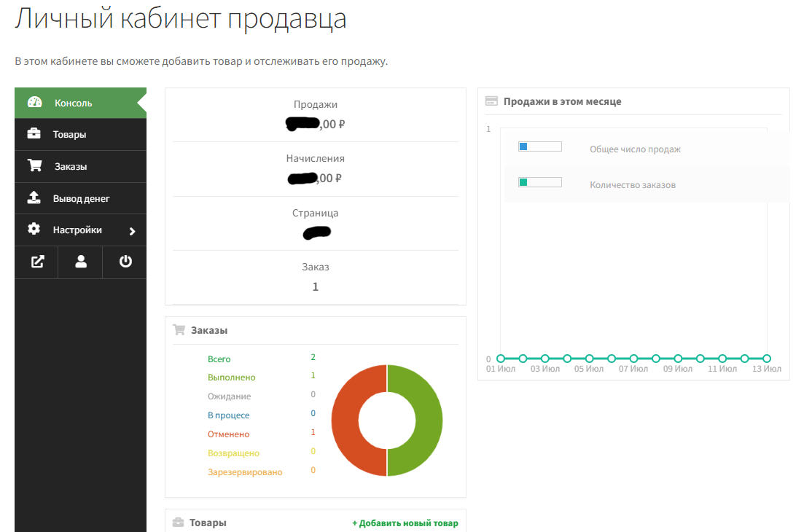Open the Отменено orders link
812x532 pixels.
(228, 434)
